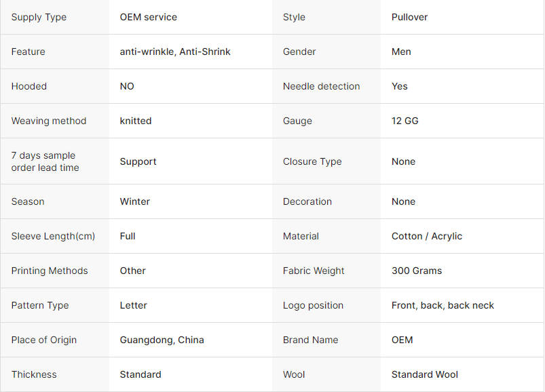
Task: Select the anti-wrinkle, Anti-Shrink feature text
Action: [x=175, y=52]
